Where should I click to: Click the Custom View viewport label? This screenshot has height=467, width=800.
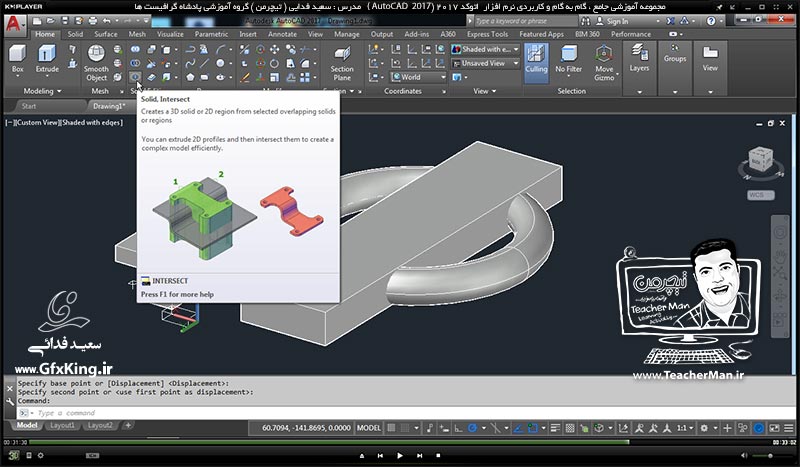tap(38, 122)
